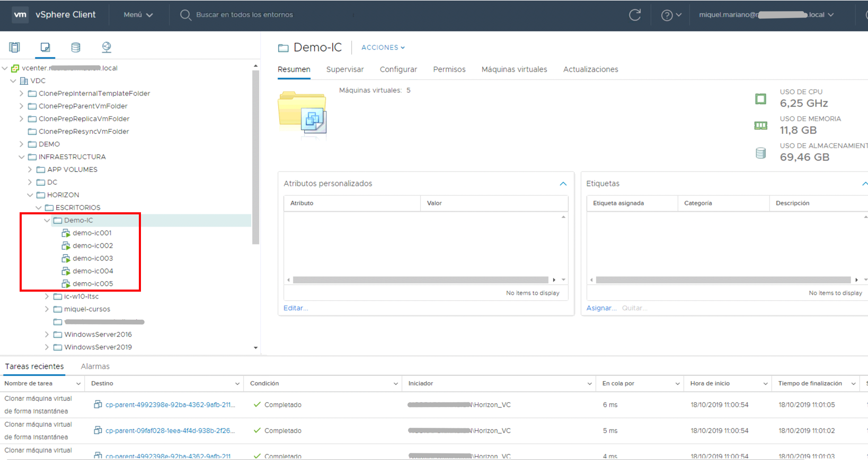Collapse the HORIZON folder node

pos(30,195)
